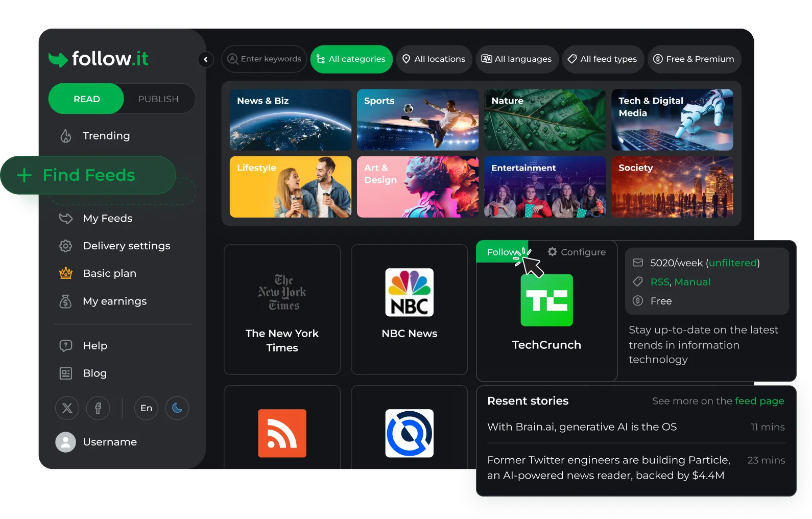Collapse the sidebar with chevron arrow
This screenshot has width=812, height=519.
pos(206,59)
